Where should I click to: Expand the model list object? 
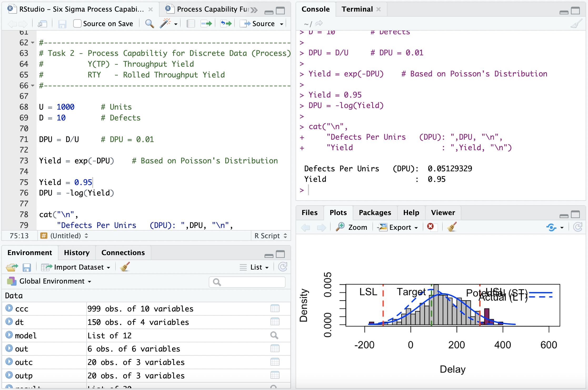pyautogui.click(x=9, y=335)
